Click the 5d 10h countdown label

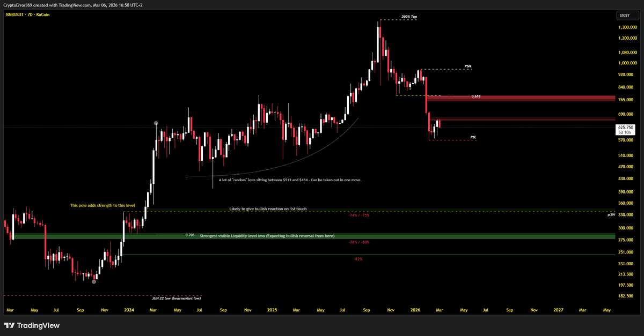pyautogui.click(x=624, y=132)
